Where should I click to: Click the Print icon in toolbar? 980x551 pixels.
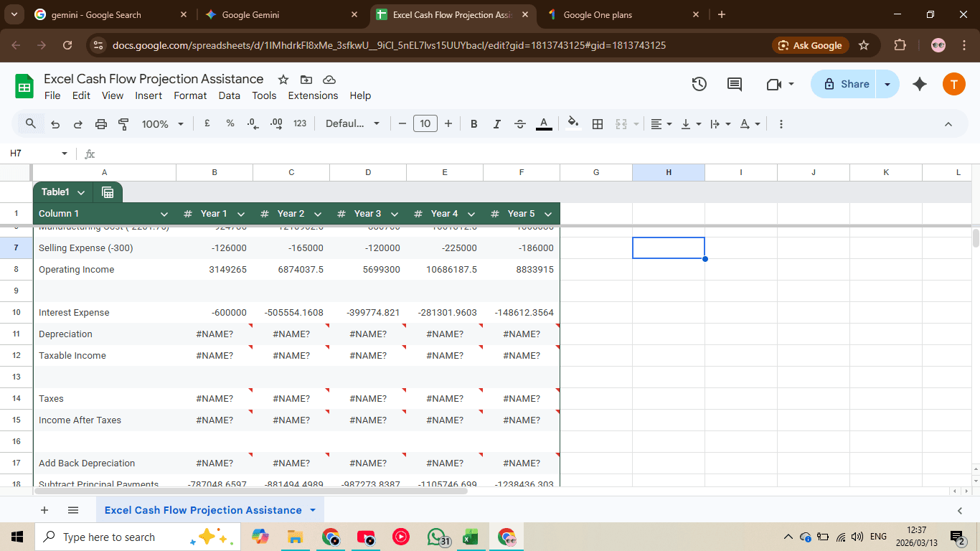click(x=100, y=124)
